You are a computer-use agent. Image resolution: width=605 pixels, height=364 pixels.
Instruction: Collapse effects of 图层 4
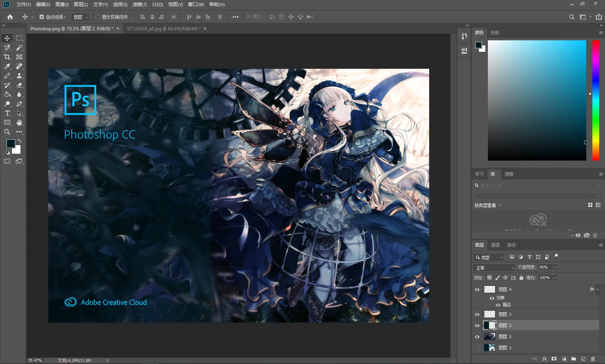[x=598, y=289]
